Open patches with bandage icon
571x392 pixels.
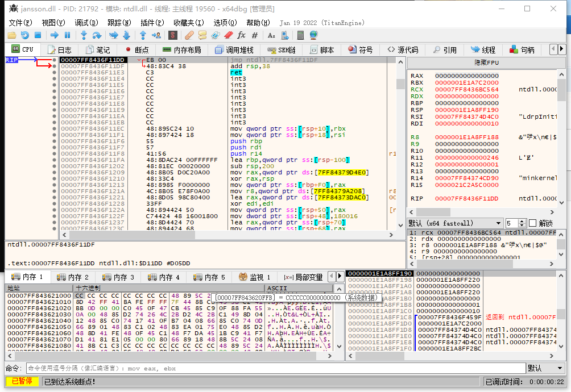[x=189, y=35]
